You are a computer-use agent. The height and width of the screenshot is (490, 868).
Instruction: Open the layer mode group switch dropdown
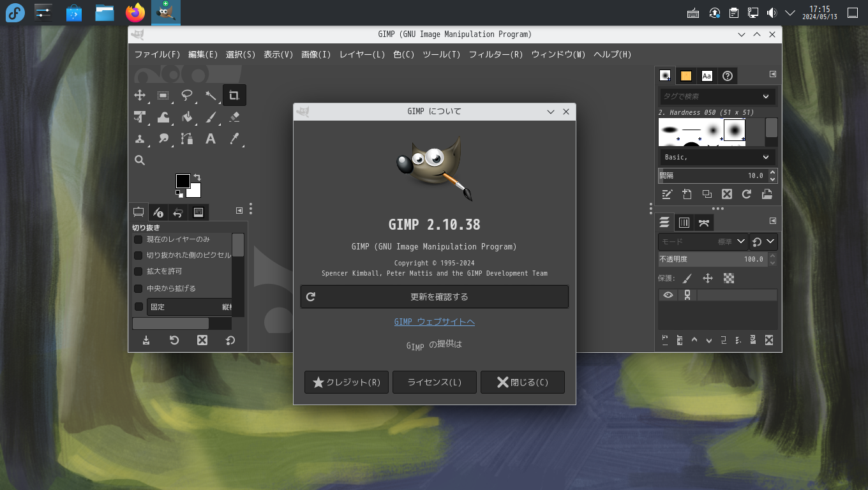tap(763, 242)
